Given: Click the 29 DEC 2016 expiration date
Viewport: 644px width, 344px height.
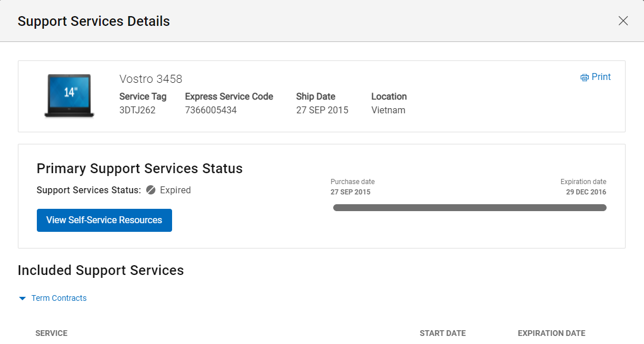Looking at the screenshot, I should (586, 192).
